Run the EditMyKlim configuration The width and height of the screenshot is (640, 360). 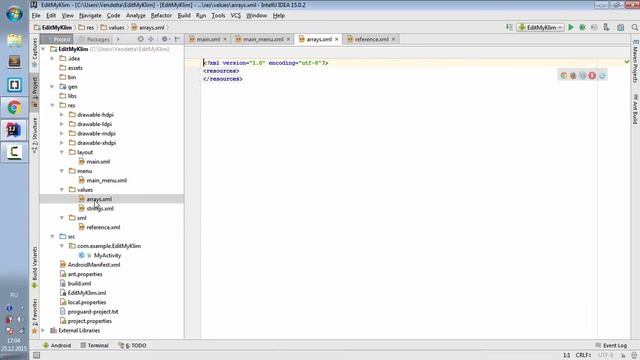coord(571,27)
